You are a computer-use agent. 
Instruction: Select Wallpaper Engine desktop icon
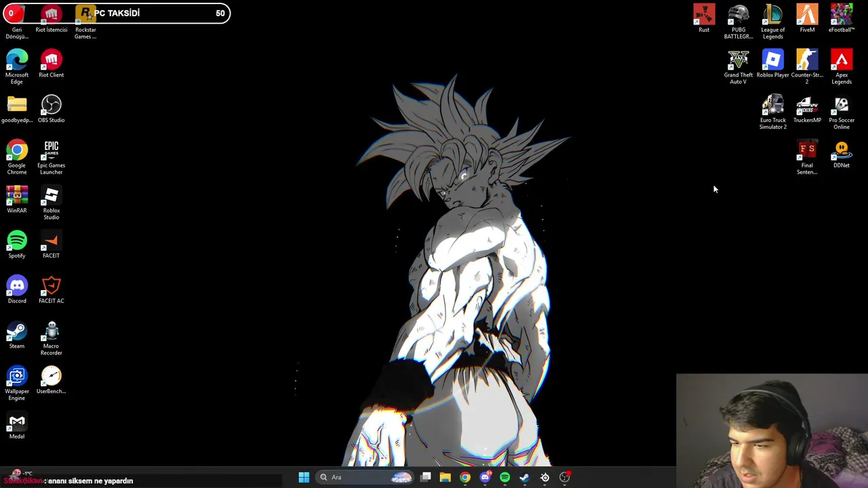point(17,384)
